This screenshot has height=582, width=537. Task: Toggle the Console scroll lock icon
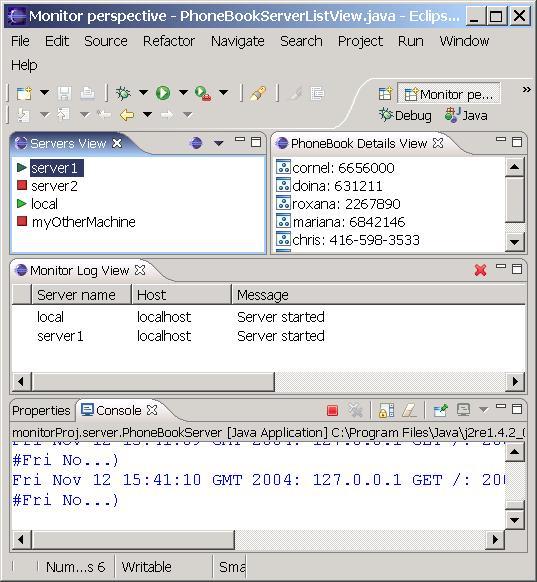386,411
